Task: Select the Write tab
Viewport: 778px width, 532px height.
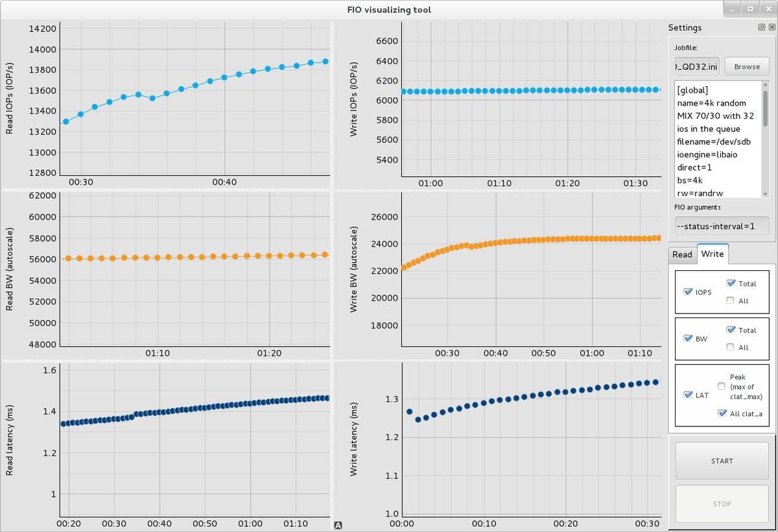Action: tap(712, 254)
